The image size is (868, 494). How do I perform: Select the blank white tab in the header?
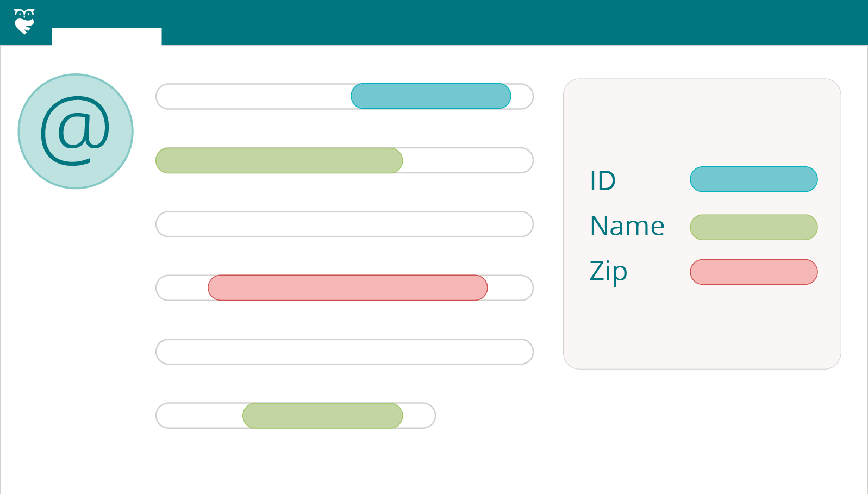(107, 36)
